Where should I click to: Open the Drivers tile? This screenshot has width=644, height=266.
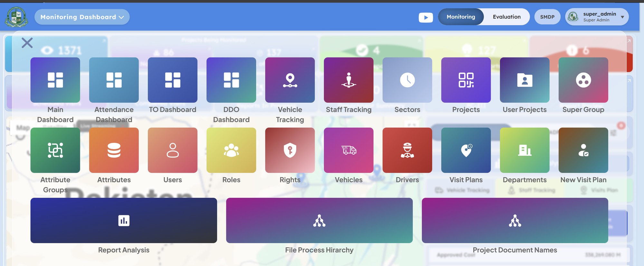(x=407, y=150)
